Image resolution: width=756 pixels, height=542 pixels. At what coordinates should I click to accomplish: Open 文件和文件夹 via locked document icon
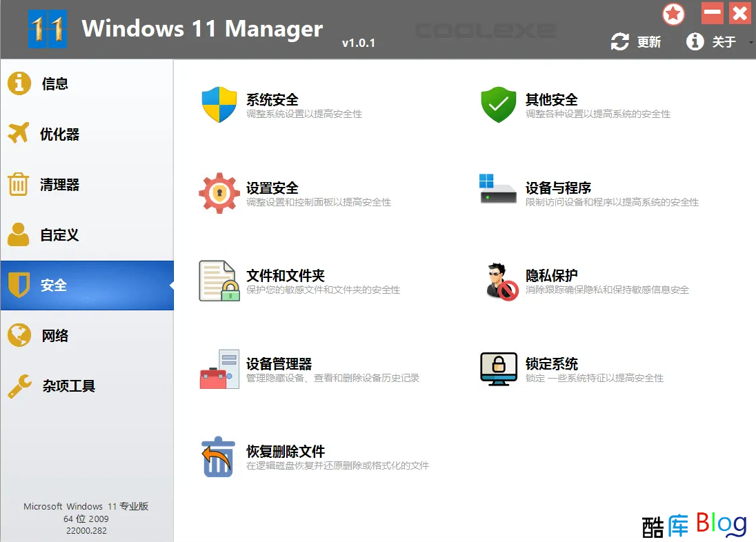(219, 281)
